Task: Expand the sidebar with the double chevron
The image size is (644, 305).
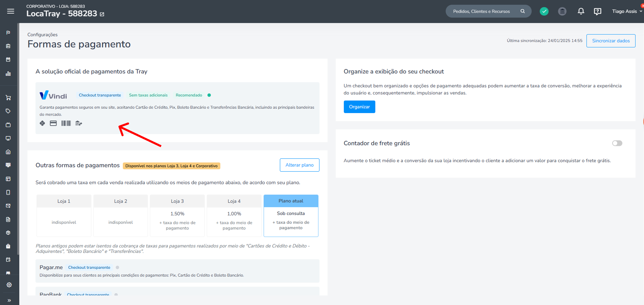Action: tap(9, 300)
